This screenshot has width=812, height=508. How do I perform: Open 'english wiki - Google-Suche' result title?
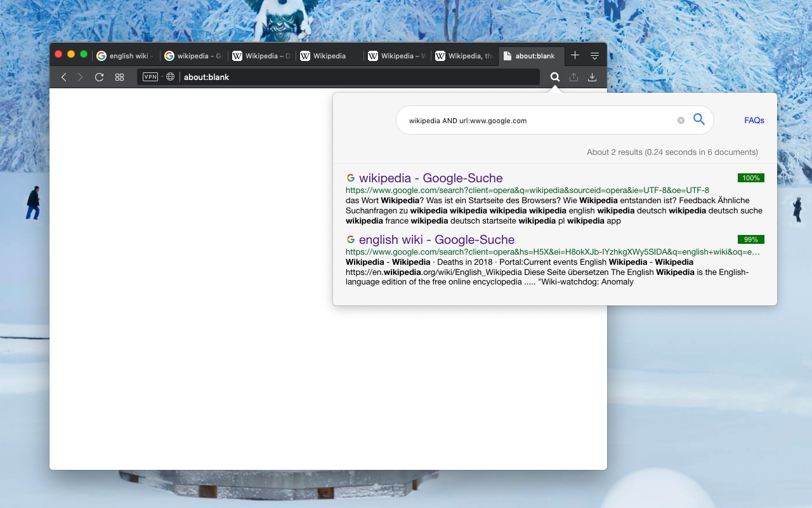[436, 239]
